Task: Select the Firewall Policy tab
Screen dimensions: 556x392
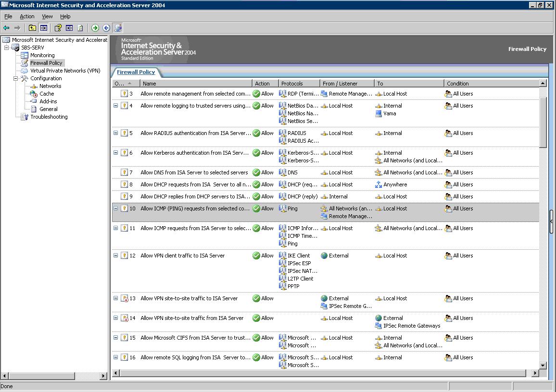Action: (136, 72)
